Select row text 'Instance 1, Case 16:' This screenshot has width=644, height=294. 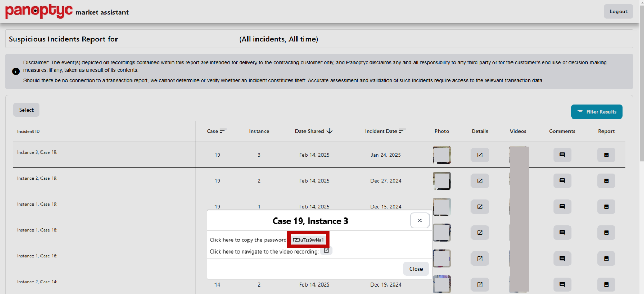click(x=37, y=256)
